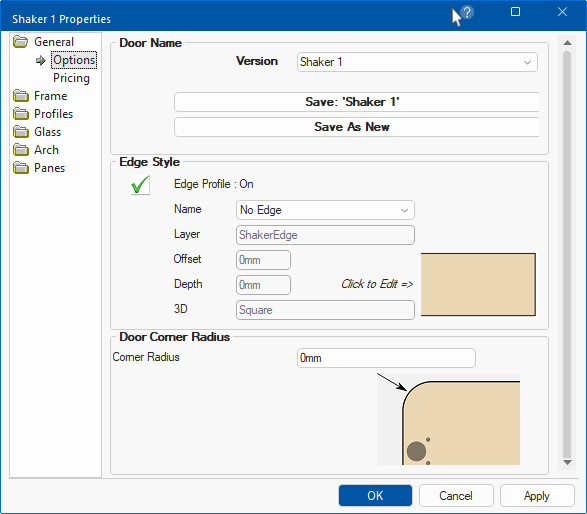Click the Profiles folder icon
Viewport: 587px width, 514px height.
21,114
